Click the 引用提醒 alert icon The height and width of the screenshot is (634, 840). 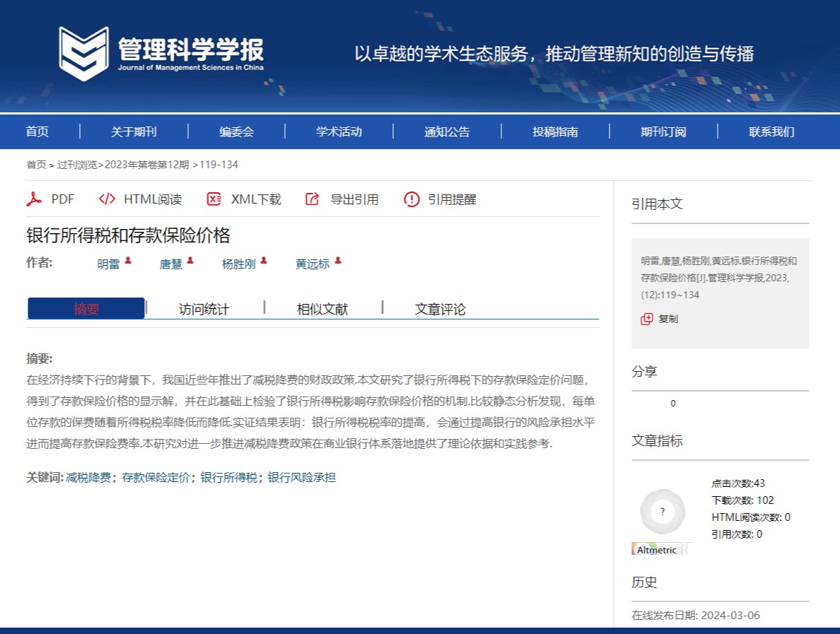pyautogui.click(x=412, y=199)
